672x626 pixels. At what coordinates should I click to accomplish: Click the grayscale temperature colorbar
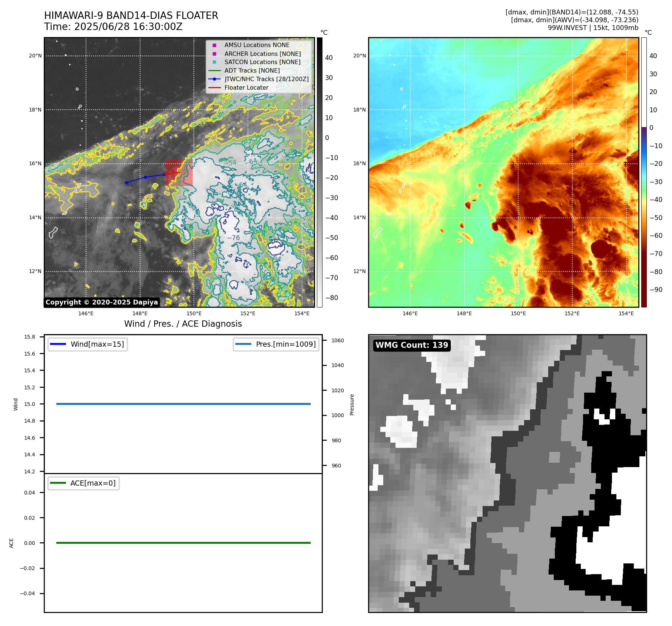pos(320,172)
